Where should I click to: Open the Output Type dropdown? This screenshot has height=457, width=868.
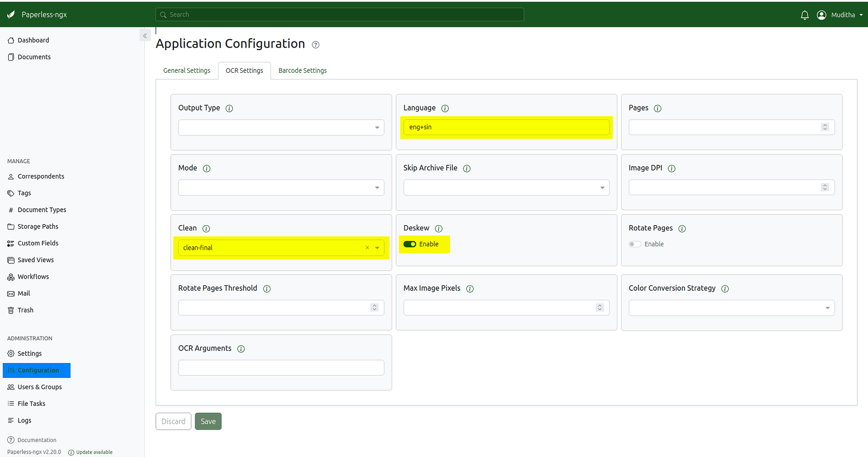[281, 128]
